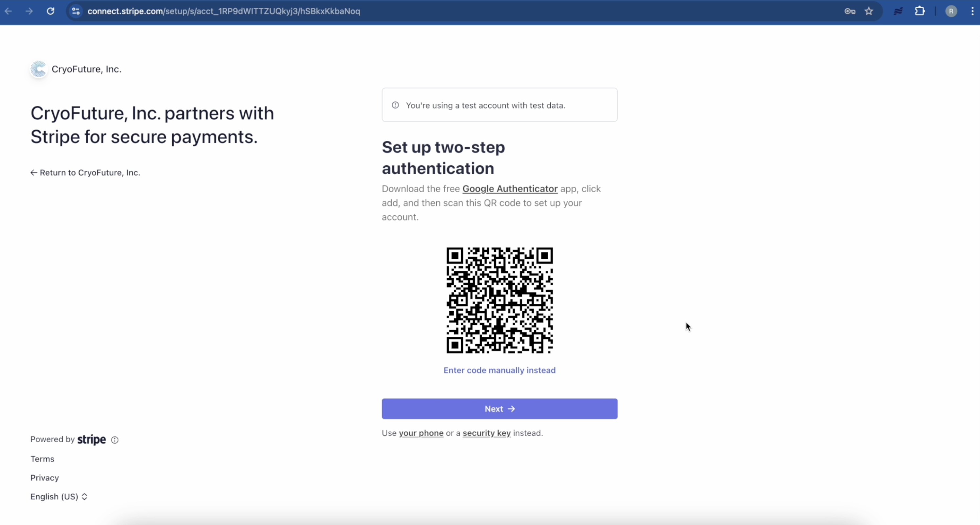
Task: Click the QR code
Action: tap(499, 301)
